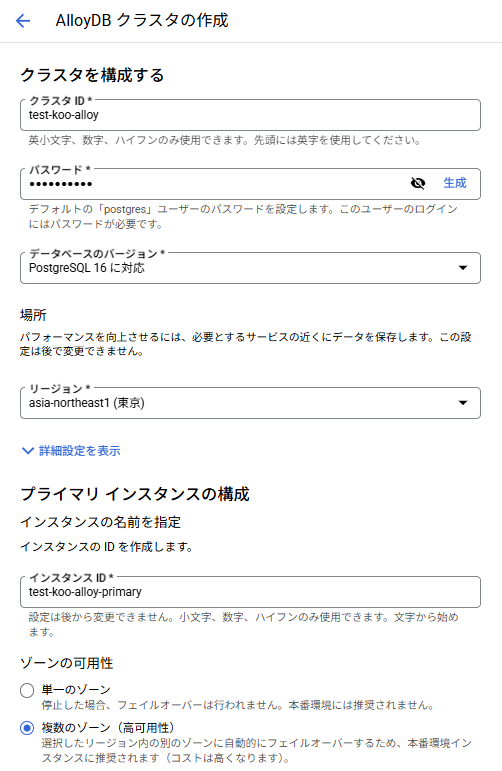Click the クラスタを構成する section heading

click(92, 75)
